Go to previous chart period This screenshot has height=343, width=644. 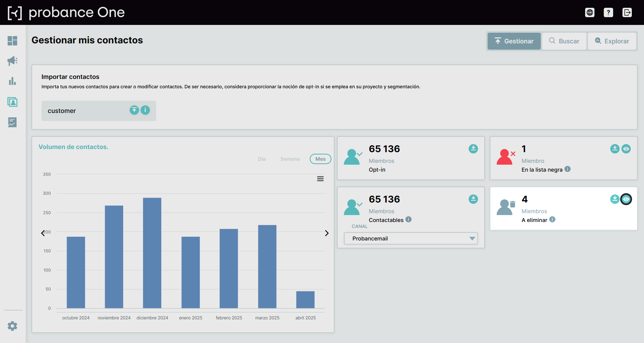coord(43,233)
